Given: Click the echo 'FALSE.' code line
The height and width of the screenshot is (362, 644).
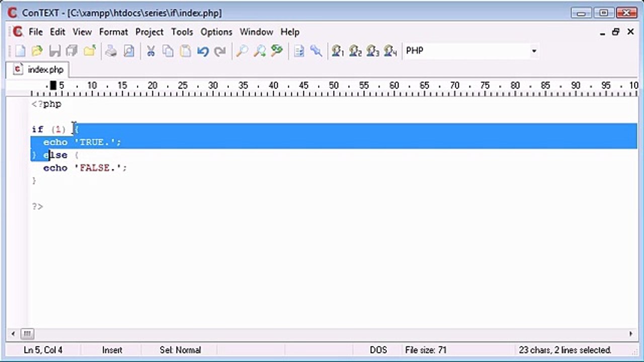Looking at the screenshot, I should (x=85, y=168).
